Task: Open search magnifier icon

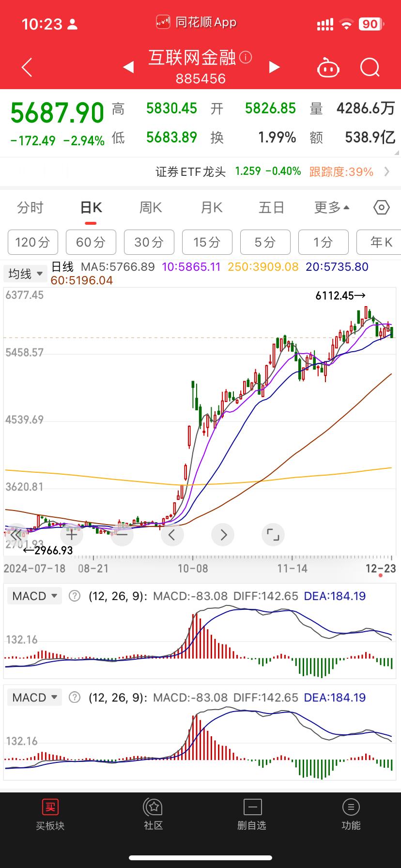Action: pyautogui.click(x=370, y=67)
